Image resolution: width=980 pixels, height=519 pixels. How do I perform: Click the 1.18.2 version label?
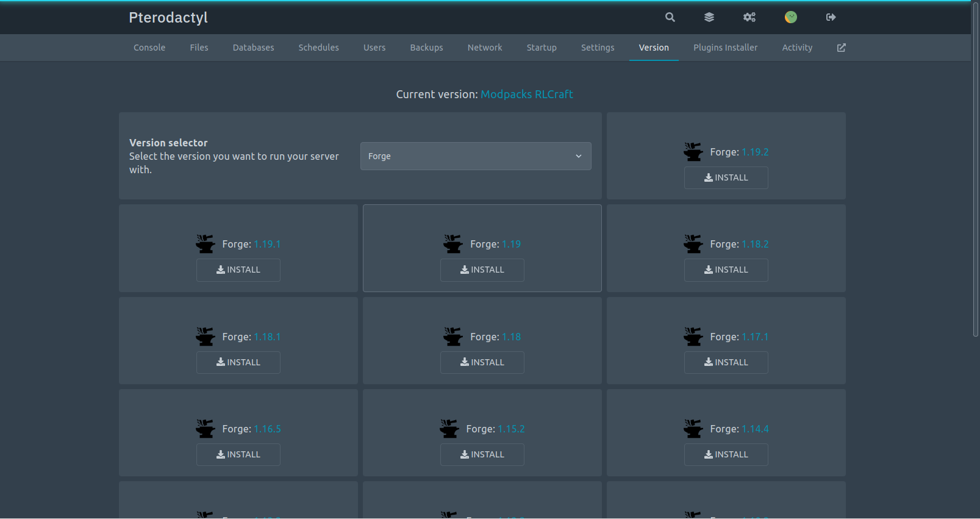click(755, 244)
